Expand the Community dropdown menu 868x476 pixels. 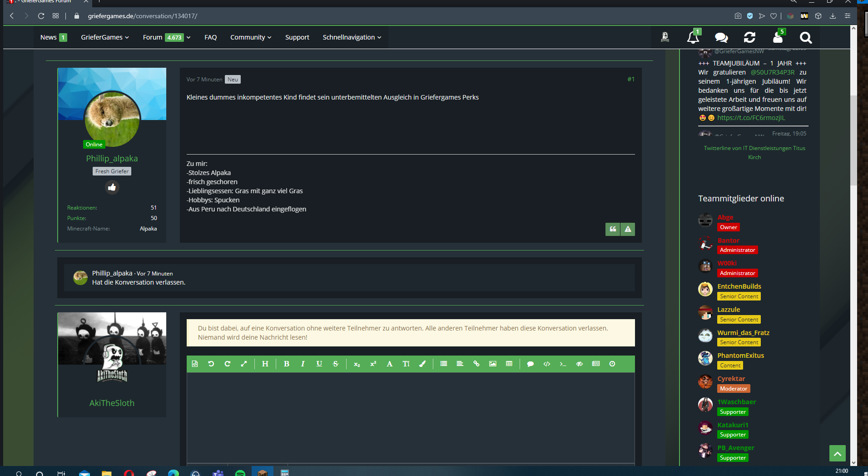(x=251, y=37)
